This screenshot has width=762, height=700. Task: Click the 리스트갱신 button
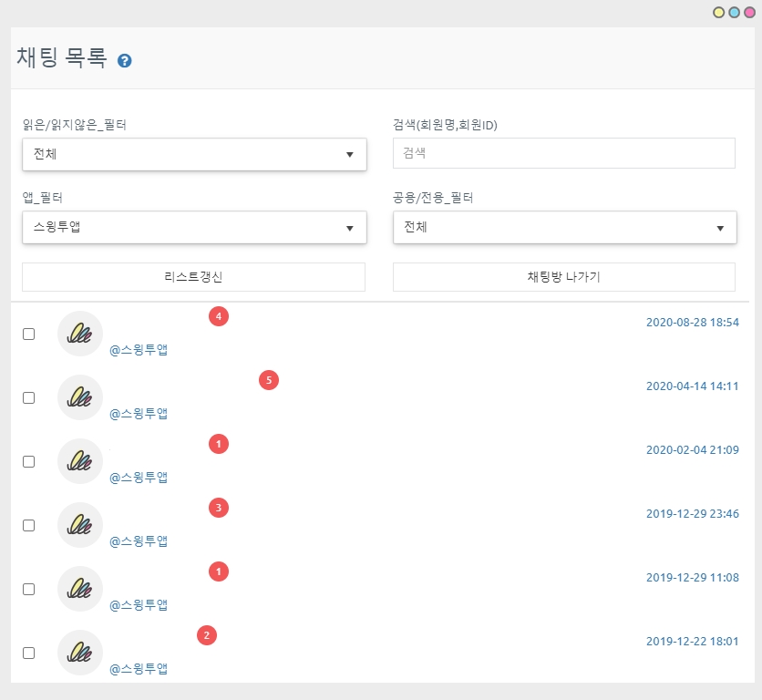pos(193,277)
